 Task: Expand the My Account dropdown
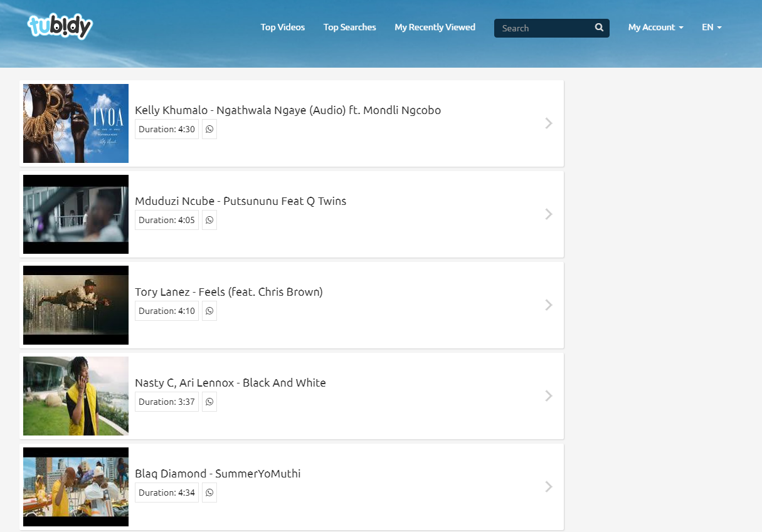655,28
